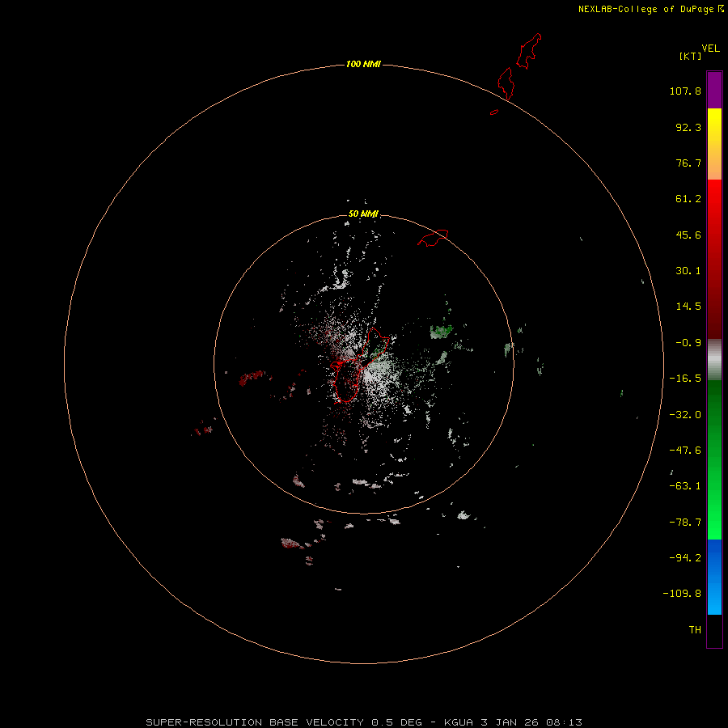The image size is (728, 728).
Task: Click the TH threshold label
Action: [x=695, y=630]
